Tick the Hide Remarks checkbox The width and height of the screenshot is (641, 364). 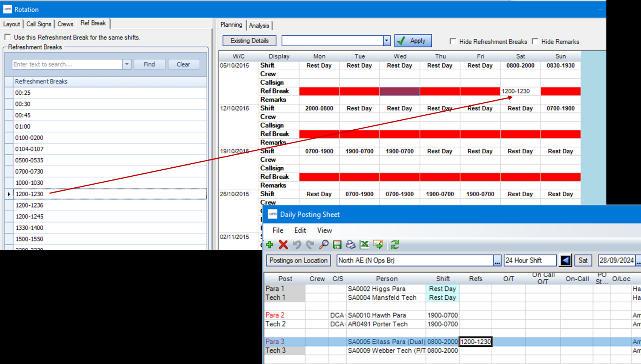(x=535, y=41)
